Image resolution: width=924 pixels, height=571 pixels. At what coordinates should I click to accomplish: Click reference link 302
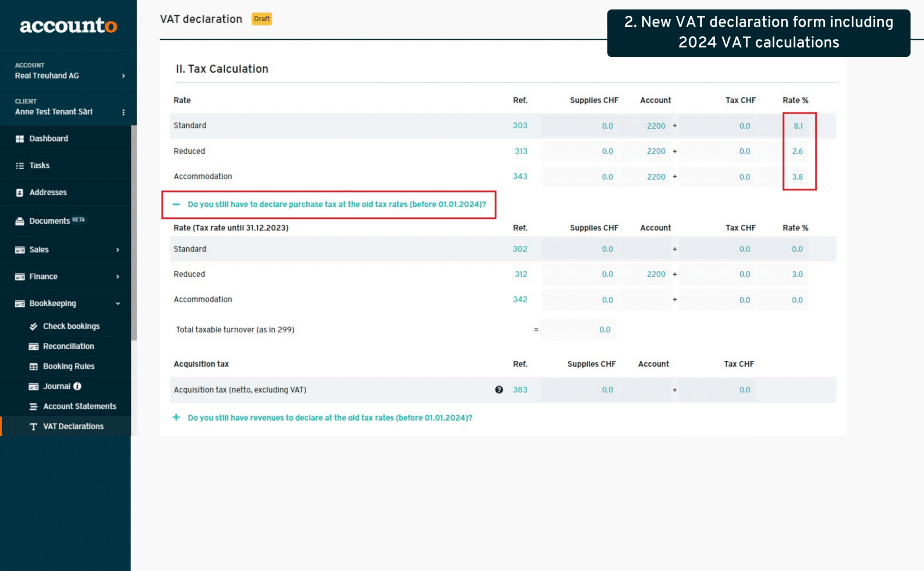pos(520,249)
